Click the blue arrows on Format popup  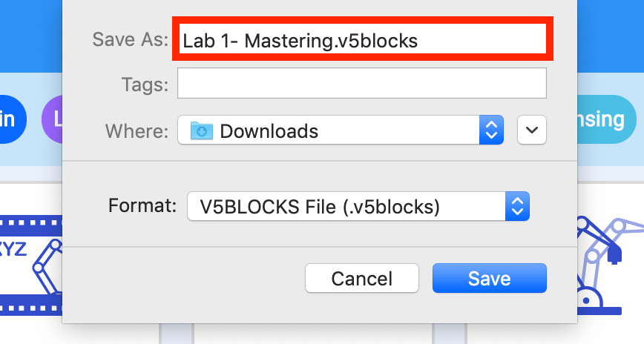click(x=517, y=206)
